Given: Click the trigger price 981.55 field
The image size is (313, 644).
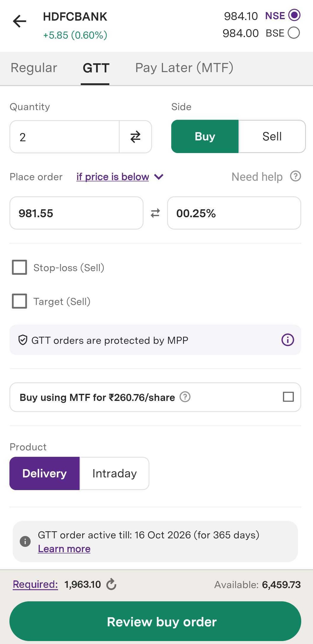Looking at the screenshot, I should coord(76,213).
